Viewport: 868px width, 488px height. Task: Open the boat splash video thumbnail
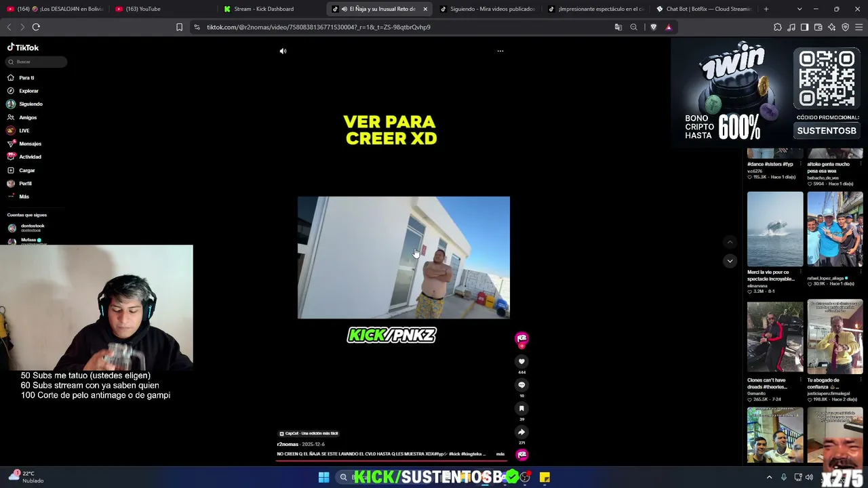pyautogui.click(x=775, y=229)
